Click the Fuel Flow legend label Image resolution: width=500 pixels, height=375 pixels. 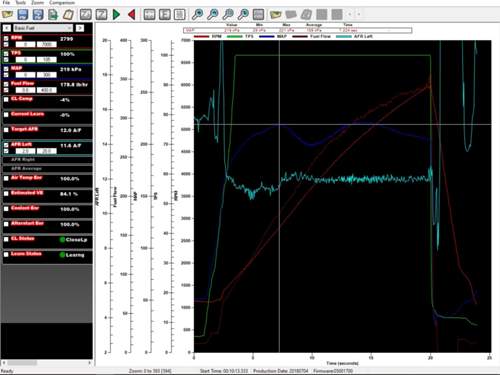pyautogui.click(x=320, y=36)
